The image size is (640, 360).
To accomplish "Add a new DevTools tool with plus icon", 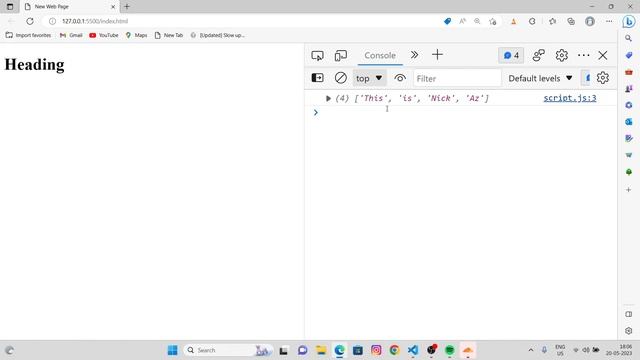I will (437, 55).
